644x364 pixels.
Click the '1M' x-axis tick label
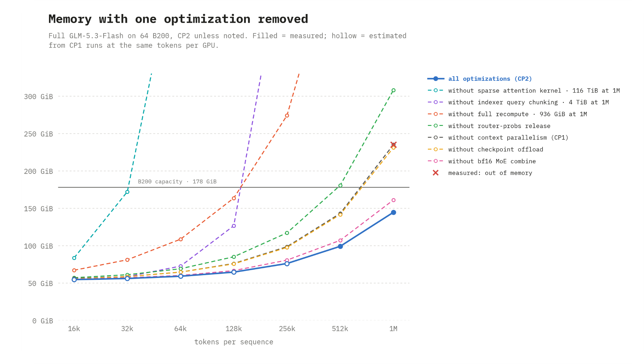point(394,329)
